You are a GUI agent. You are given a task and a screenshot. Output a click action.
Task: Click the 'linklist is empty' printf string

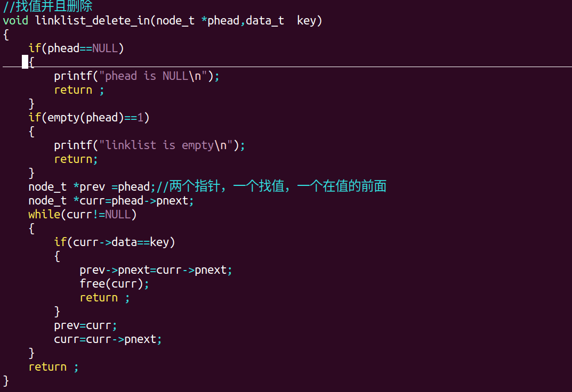click(167, 145)
